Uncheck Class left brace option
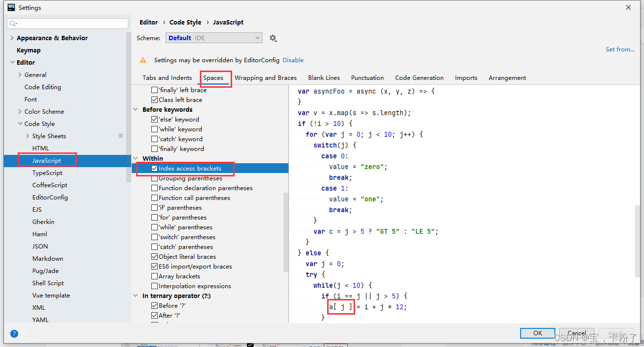644x347 pixels. point(155,100)
